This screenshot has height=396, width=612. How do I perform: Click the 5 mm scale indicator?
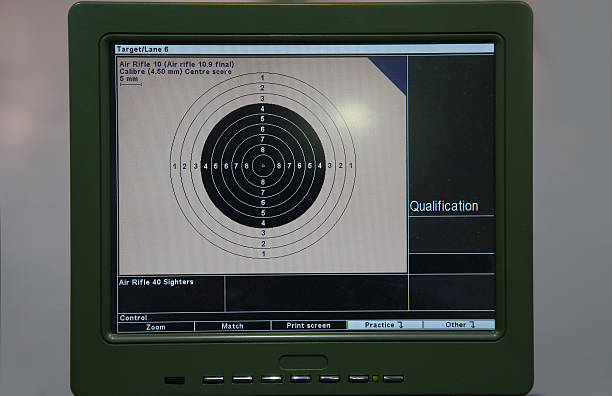click(130, 80)
